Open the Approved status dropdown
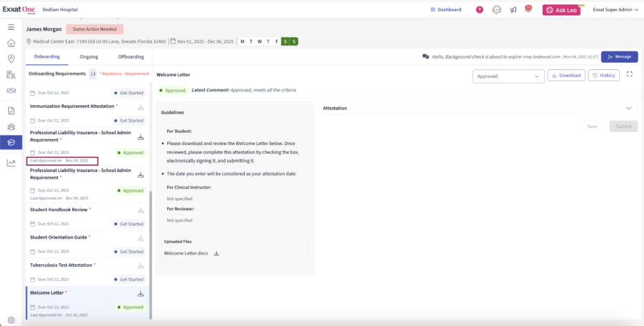Viewport: 644px width, 326px height. [508, 76]
